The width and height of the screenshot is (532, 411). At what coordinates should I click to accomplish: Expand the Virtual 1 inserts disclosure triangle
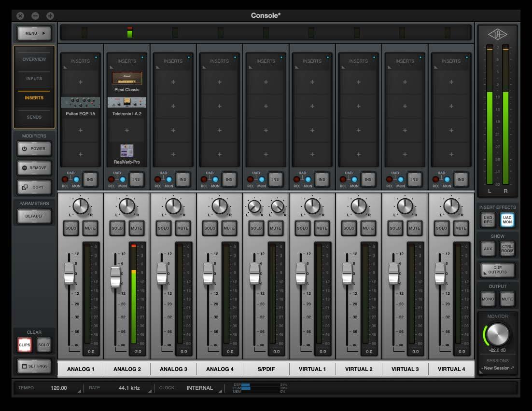point(297,67)
